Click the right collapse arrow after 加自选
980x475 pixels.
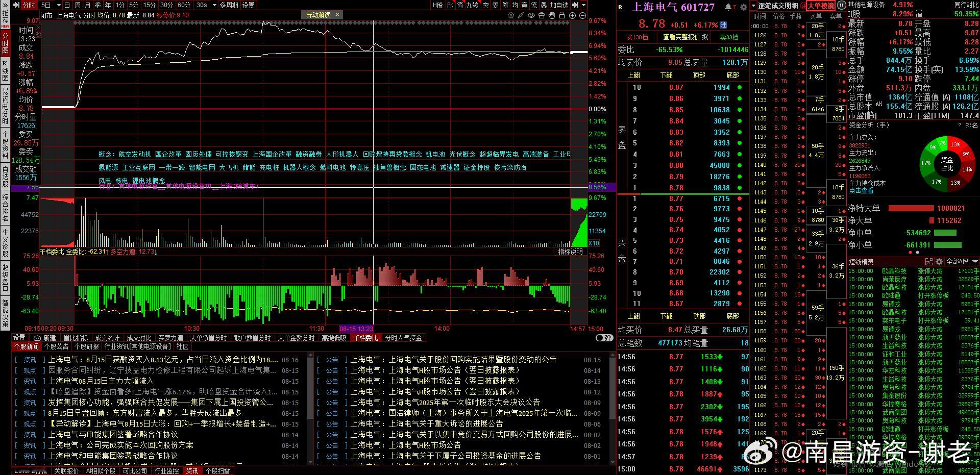coord(575,5)
